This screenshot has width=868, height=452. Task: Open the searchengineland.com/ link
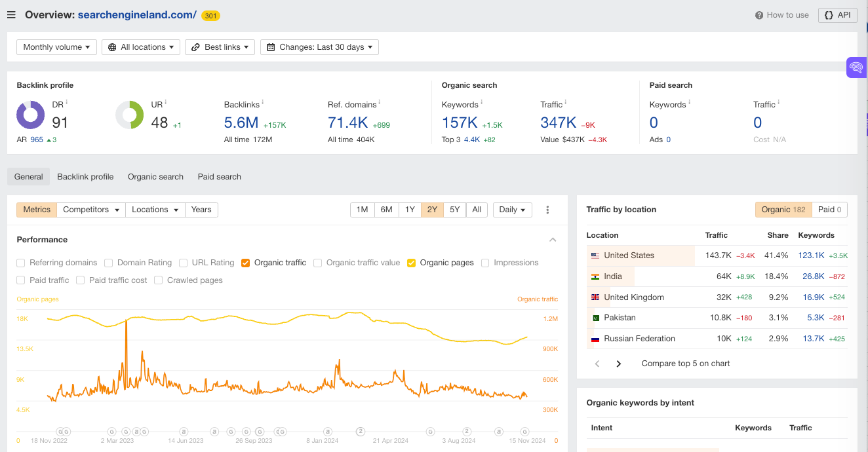137,14
